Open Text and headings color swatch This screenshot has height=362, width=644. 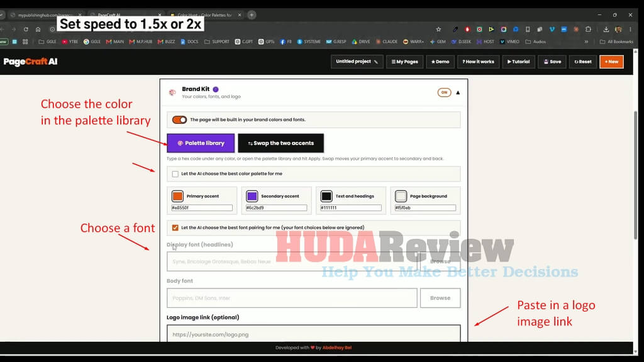coord(326,196)
